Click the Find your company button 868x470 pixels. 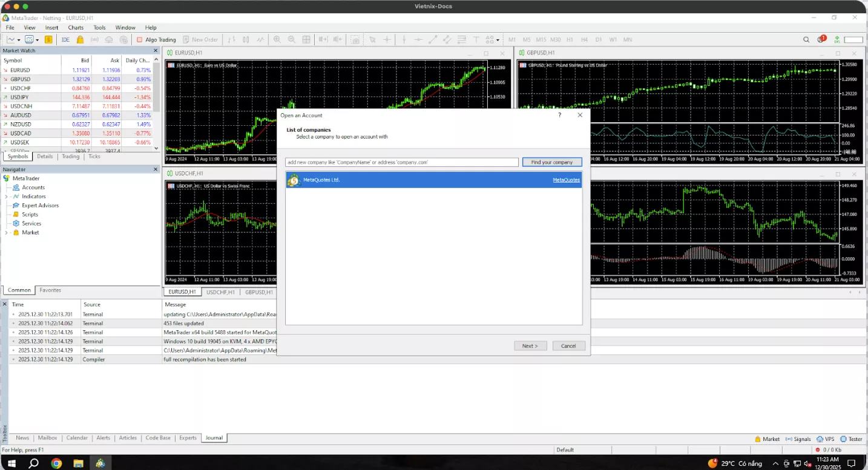point(551,162)
